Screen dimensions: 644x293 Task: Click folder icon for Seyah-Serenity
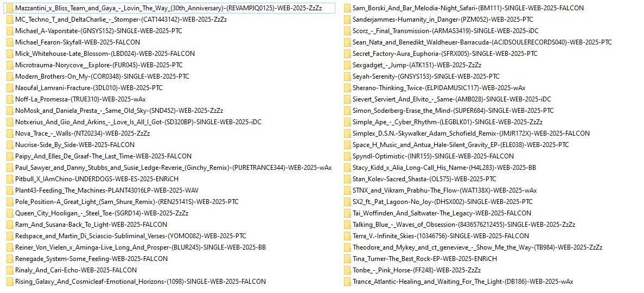[347, 77]
